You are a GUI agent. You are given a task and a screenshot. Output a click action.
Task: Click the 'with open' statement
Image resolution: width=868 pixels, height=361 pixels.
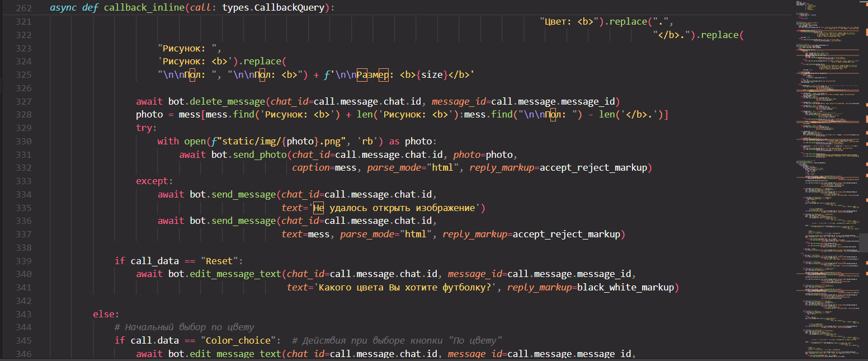(182, 142)
